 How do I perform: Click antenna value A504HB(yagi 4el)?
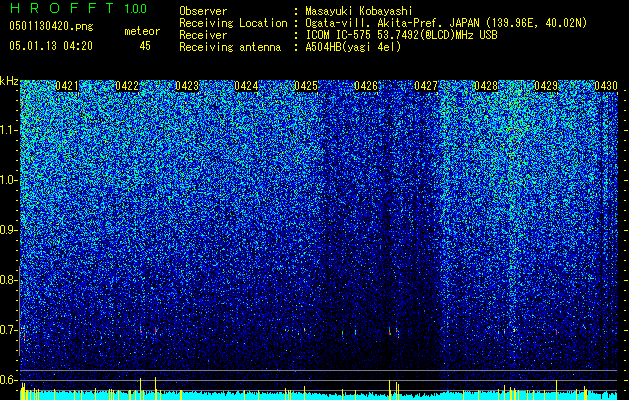coord(353,47)
